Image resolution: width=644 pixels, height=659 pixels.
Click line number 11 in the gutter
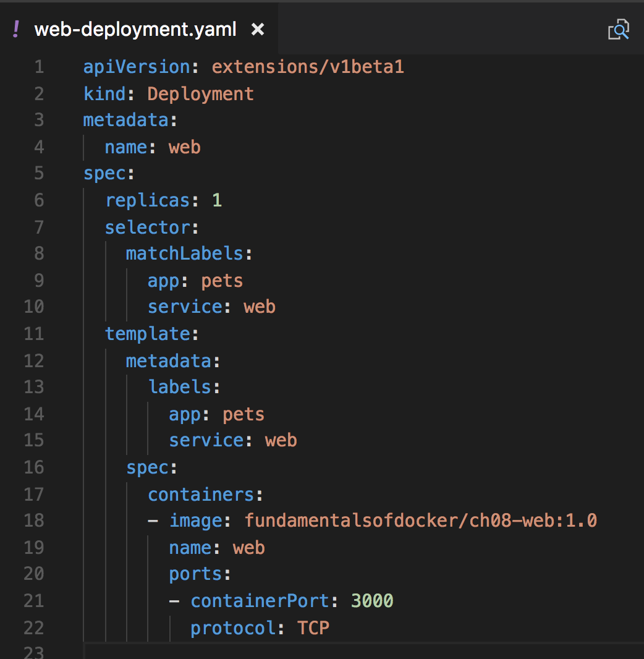pyautogui.click(x=34, y=334)
